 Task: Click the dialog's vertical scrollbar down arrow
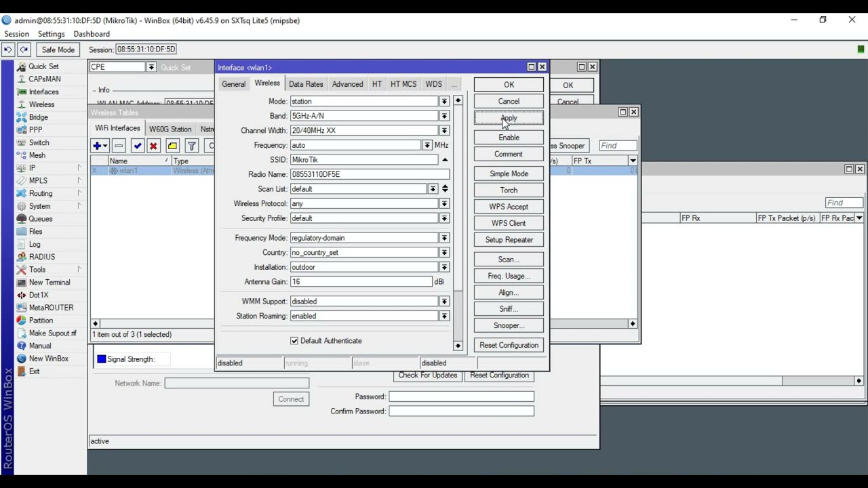[x=458, y=346]
